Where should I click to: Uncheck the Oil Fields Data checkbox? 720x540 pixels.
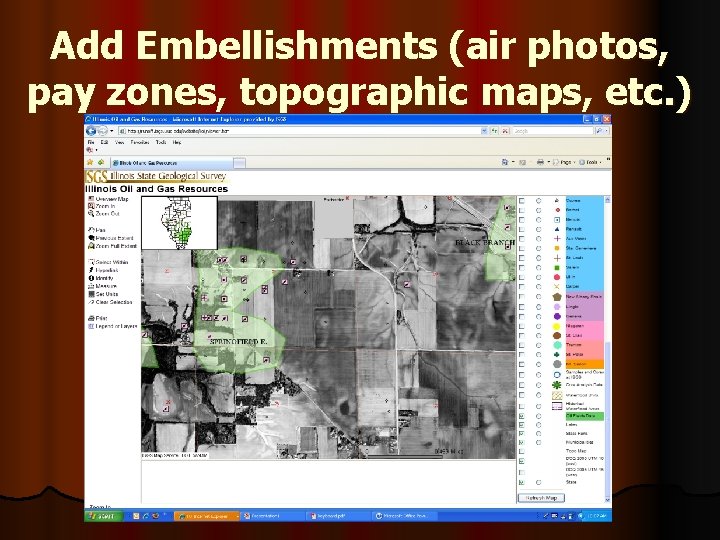coord(522,416)
